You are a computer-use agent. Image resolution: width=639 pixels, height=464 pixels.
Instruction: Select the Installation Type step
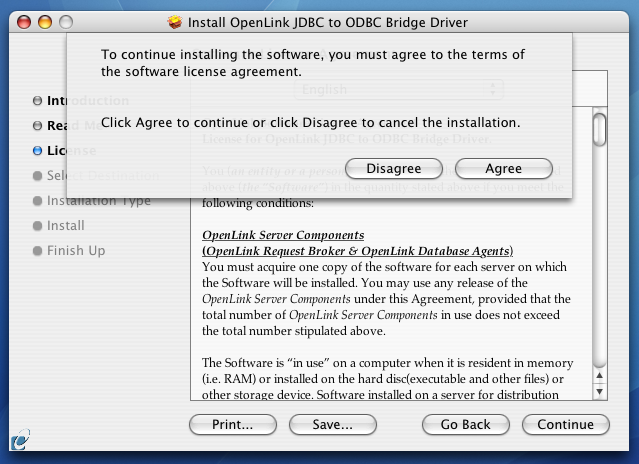pyautogui.click(x=99, y=201)
